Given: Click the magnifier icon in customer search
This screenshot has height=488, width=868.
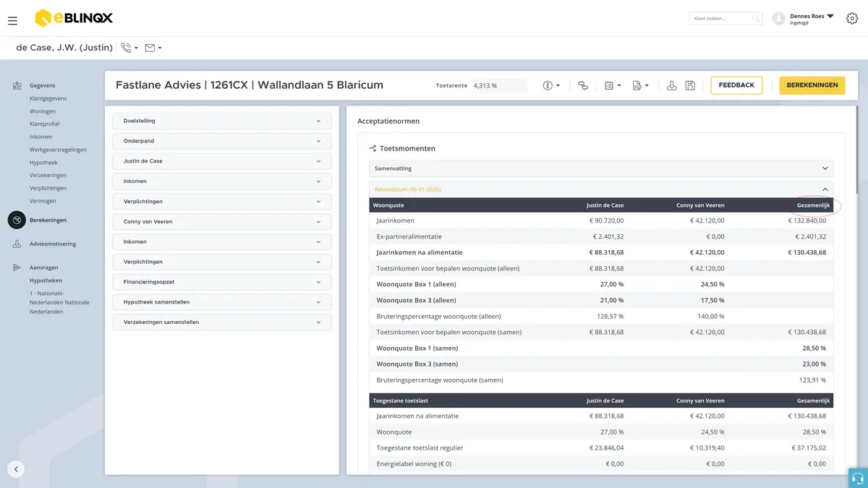Looking at the screenshot, I should click(x=755, y=18).
